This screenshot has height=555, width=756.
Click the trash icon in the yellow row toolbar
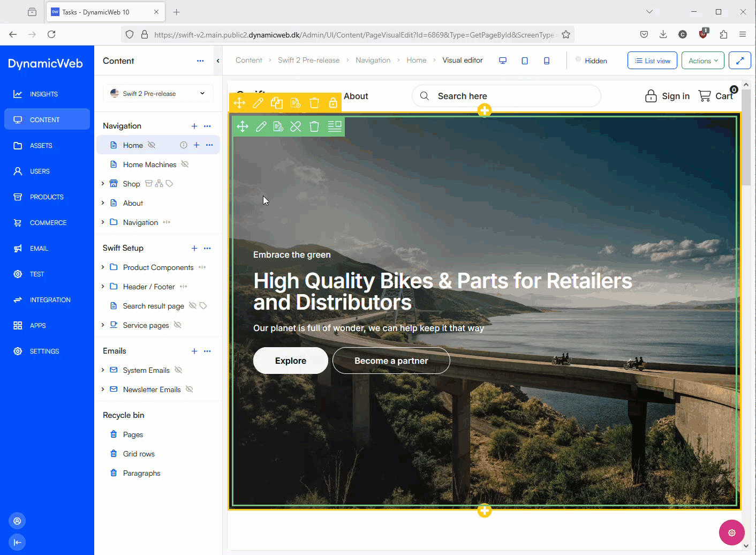click(x=314, y=103)
